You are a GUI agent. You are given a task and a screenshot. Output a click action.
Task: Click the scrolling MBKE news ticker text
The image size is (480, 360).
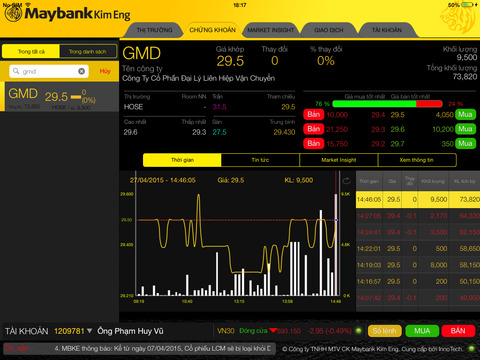(x=163, y=349)
